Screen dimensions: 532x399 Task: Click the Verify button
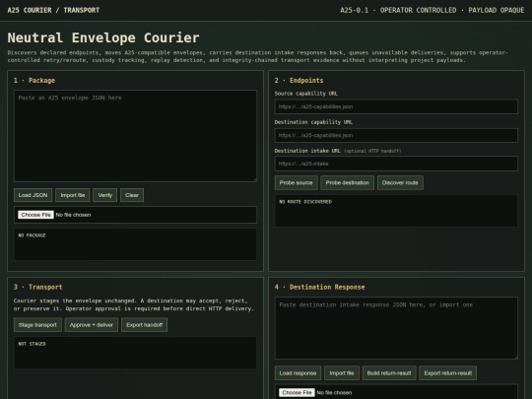point(104,195)
